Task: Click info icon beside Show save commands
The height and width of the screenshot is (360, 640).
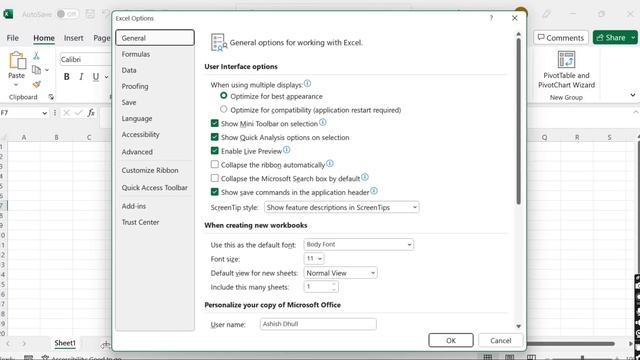Action: coord(374,191)
